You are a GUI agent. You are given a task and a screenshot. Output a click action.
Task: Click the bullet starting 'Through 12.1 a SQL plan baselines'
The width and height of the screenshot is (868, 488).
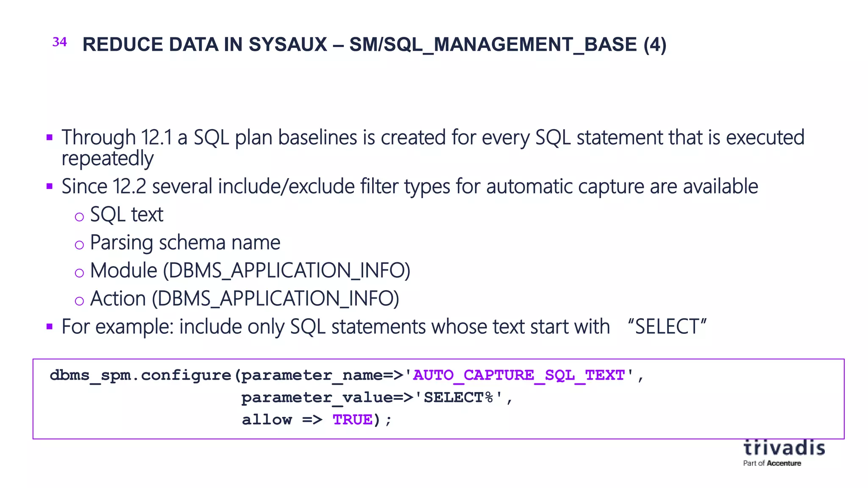click(433, 147)
